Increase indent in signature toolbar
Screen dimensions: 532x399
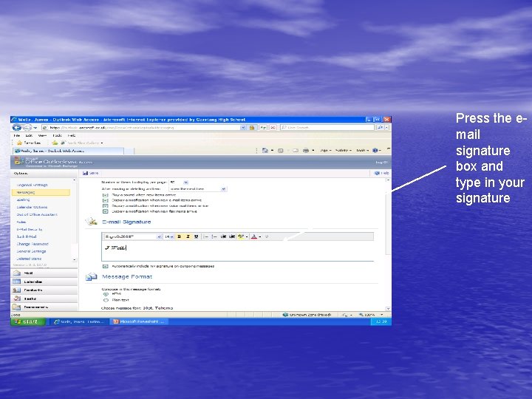click(232, 236)
